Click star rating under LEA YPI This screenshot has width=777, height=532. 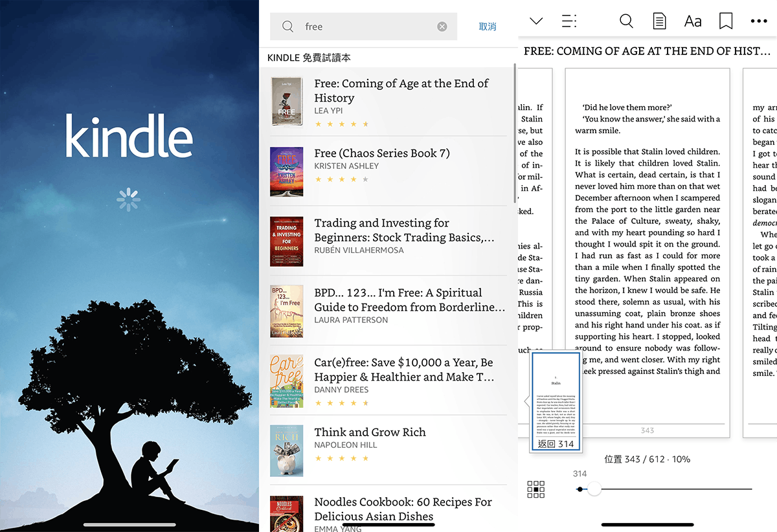click(x=341, y=124)
